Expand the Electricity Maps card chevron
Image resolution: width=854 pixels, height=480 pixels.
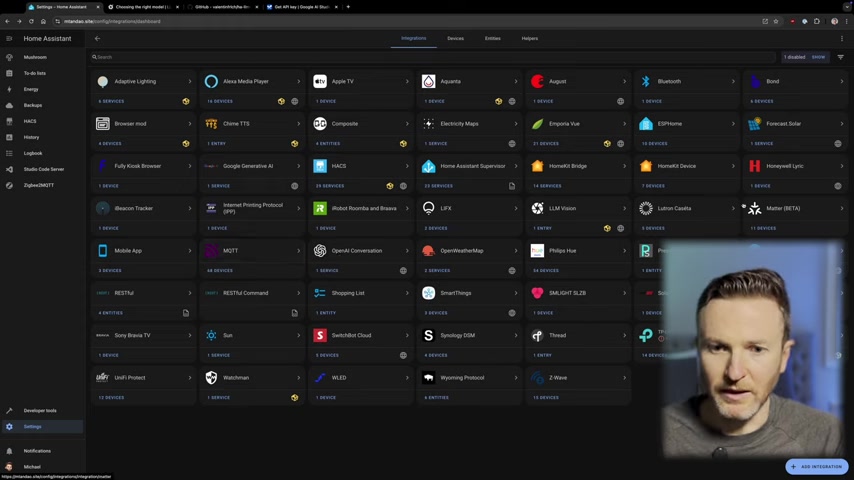click(516, 124)
